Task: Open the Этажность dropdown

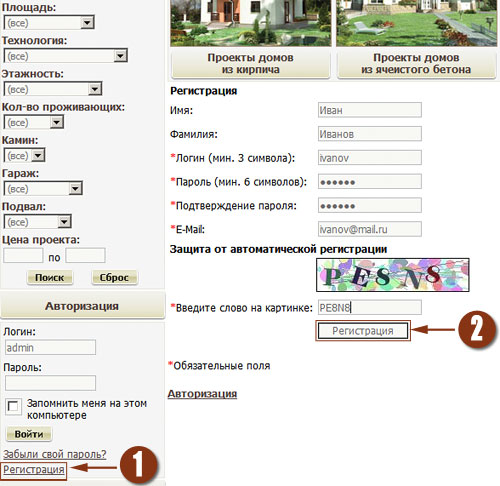Action: pos(53,89)
